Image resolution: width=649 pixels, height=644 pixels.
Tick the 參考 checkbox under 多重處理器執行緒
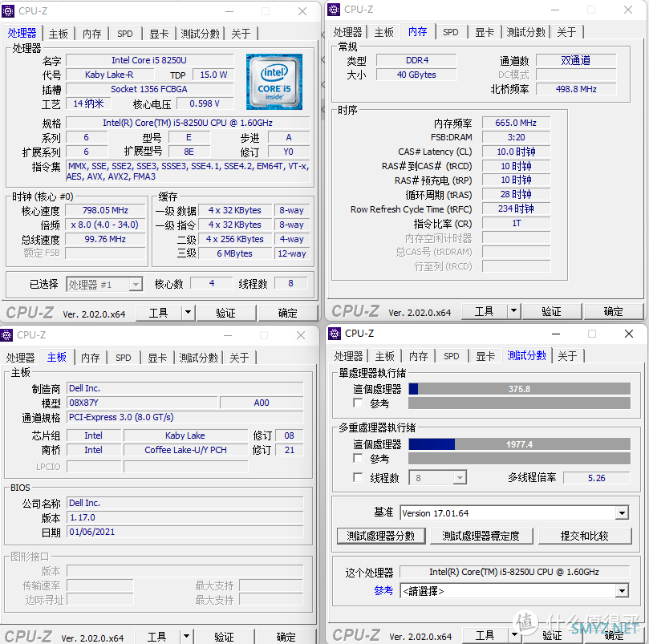[x=358, y=458]
